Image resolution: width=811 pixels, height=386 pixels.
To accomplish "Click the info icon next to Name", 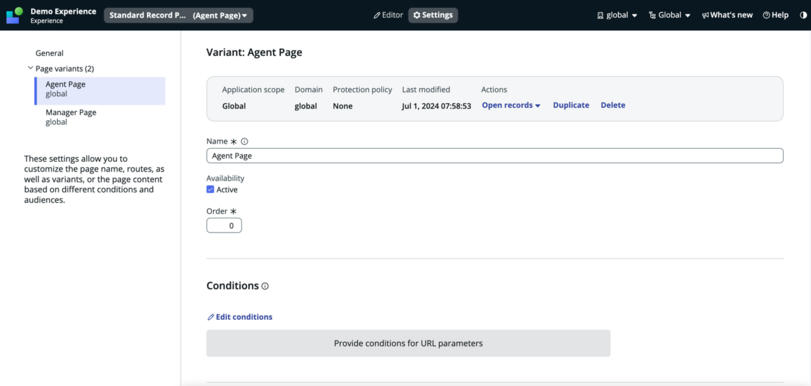I will click(x=245, y=141).
